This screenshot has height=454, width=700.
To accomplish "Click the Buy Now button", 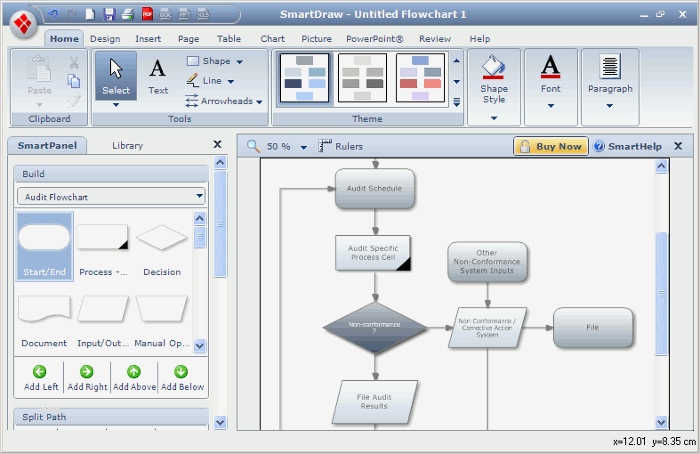I will 551,146.
